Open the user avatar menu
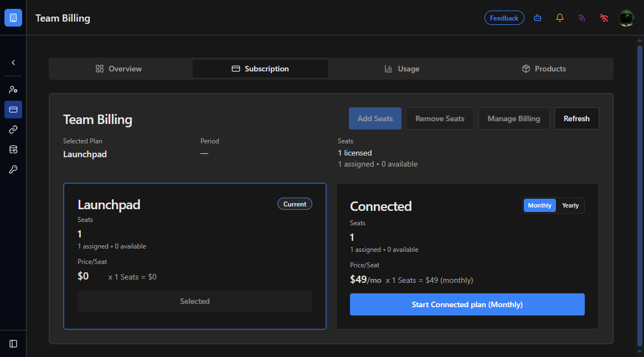644x357 pixels. pos(626,18)
